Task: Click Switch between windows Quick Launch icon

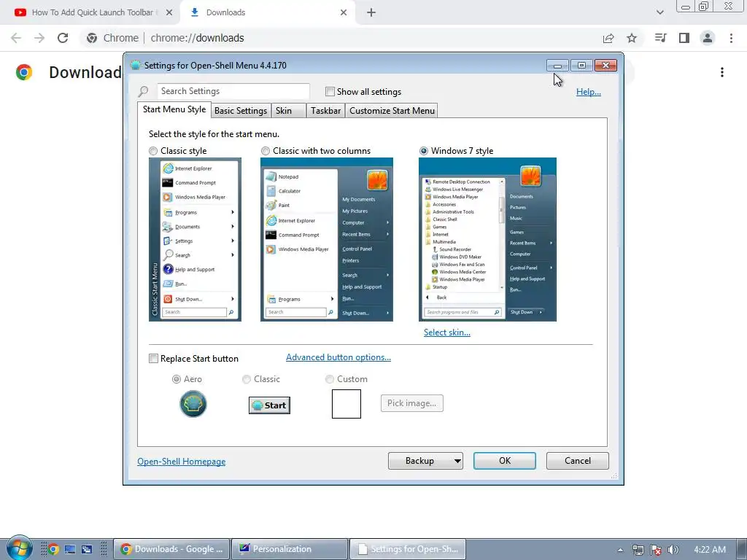Action: click(87, 549)
